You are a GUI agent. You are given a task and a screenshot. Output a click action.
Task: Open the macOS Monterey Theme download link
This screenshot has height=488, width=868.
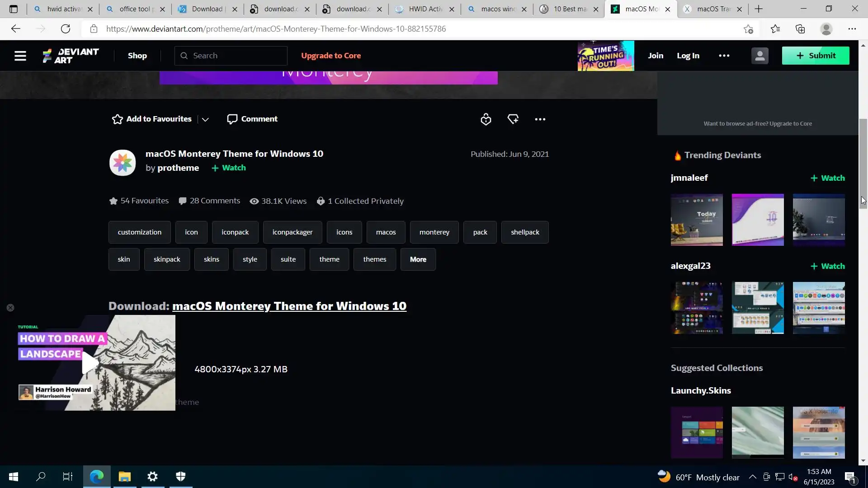[x=289, y=306]
